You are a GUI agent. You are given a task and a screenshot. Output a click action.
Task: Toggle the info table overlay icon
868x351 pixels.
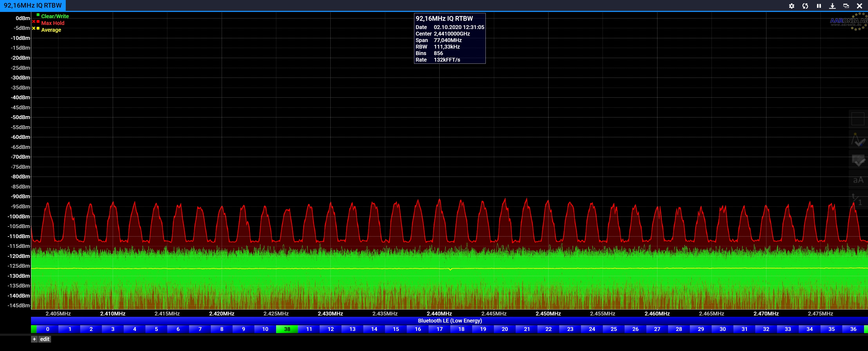(x=858, y=160)
